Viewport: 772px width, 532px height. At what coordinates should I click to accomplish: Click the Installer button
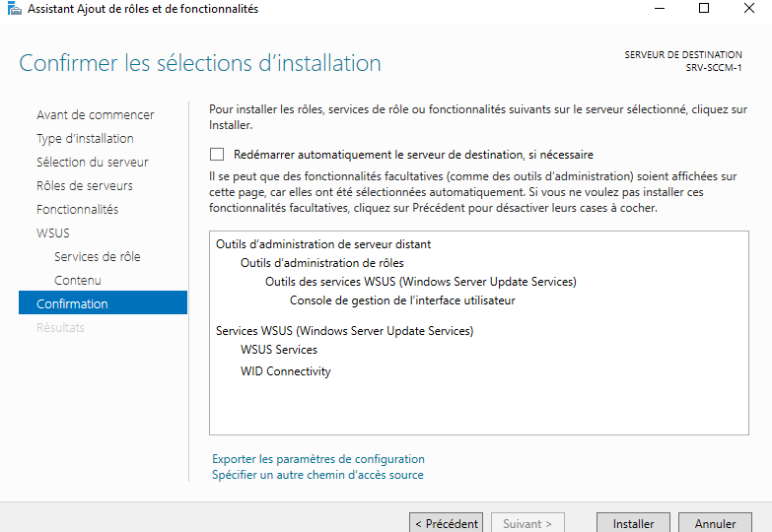pyautogui.click(x=633, y=523)
